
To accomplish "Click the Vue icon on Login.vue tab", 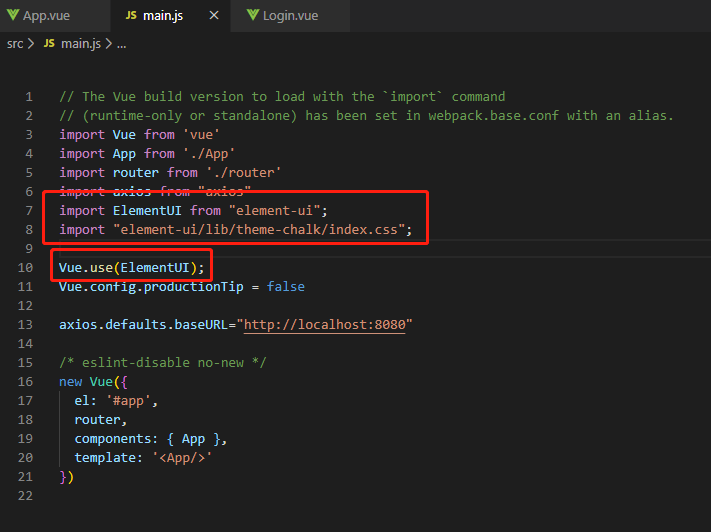I will pyautogui.click(x=253, y=15).
